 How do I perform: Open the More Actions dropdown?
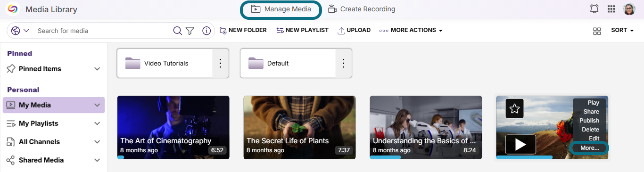[x=411, y=30]
